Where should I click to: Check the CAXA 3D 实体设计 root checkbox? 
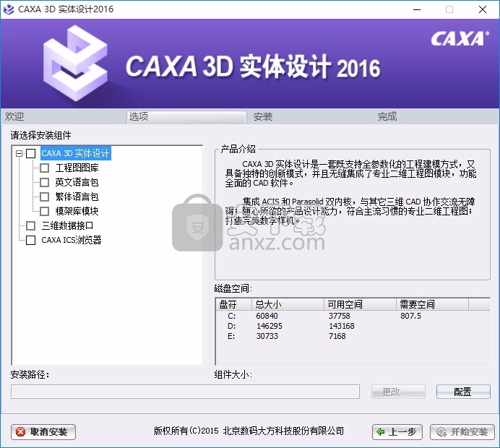30,154
